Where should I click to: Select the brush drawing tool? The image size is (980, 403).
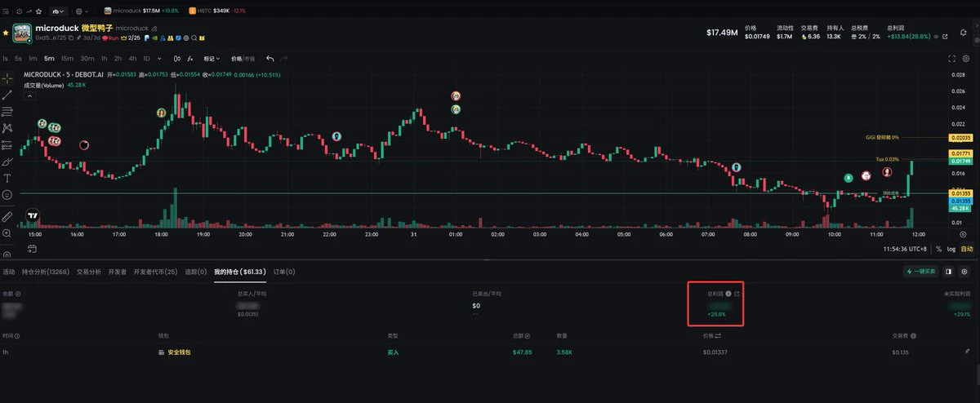coord(7,162)
